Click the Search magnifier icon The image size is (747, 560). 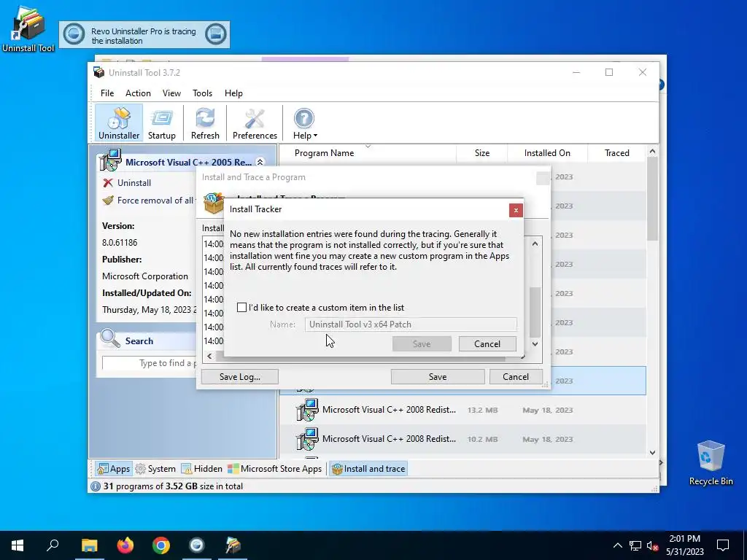[110, 339]
